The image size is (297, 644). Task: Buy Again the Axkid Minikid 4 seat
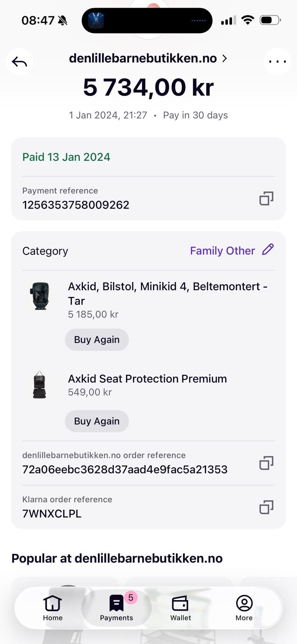97,340
